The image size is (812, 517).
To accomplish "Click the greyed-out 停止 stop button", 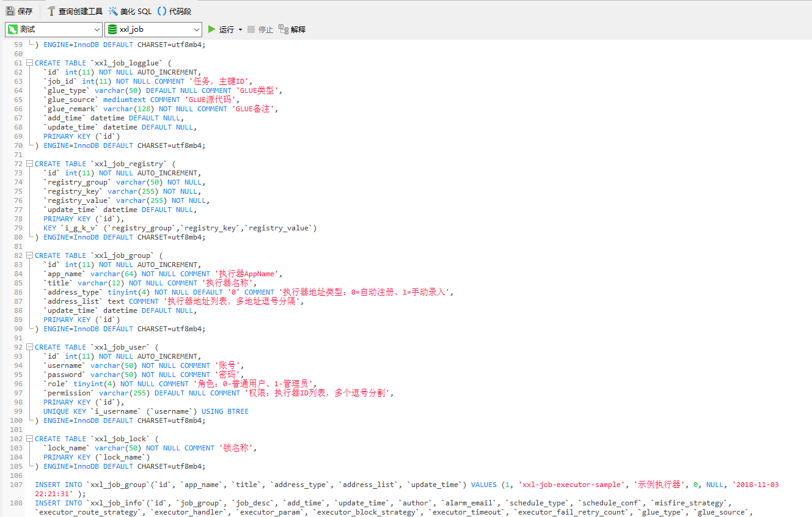I will (260, 29).
